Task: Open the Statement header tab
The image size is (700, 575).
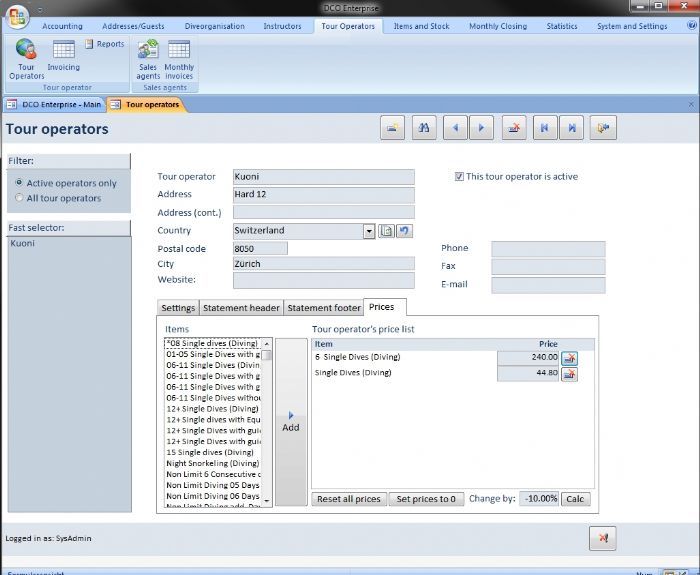Action: [242, 308]
